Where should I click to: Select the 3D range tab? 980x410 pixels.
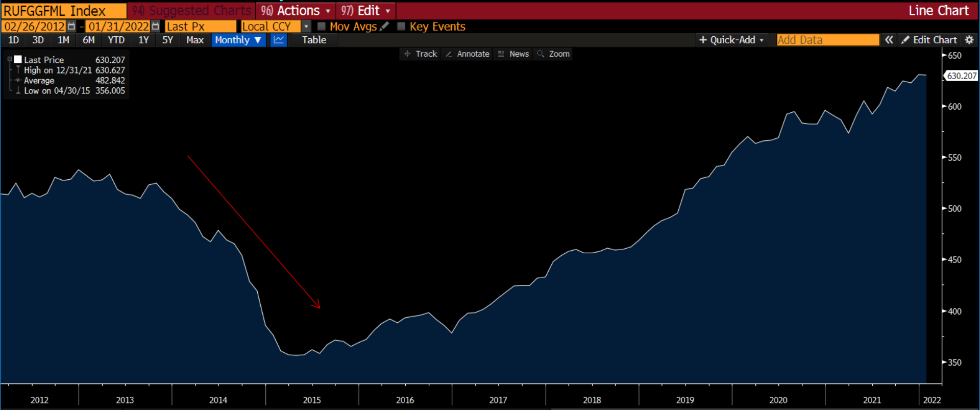38,40
